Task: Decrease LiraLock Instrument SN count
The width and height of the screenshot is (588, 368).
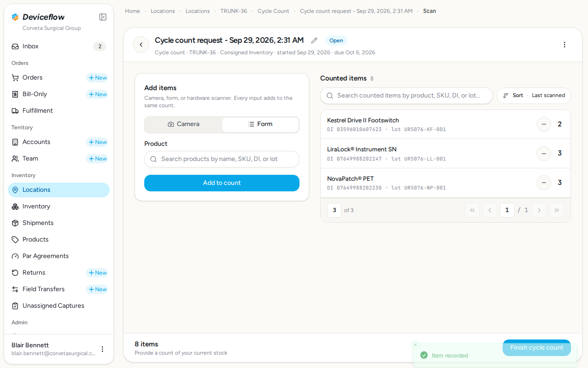Action: [544, 153]
